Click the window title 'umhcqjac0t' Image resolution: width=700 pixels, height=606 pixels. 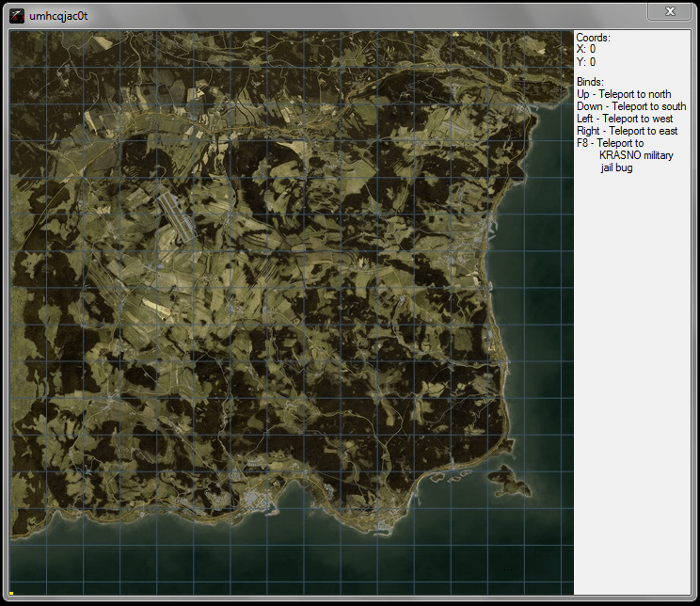(58, 16)
